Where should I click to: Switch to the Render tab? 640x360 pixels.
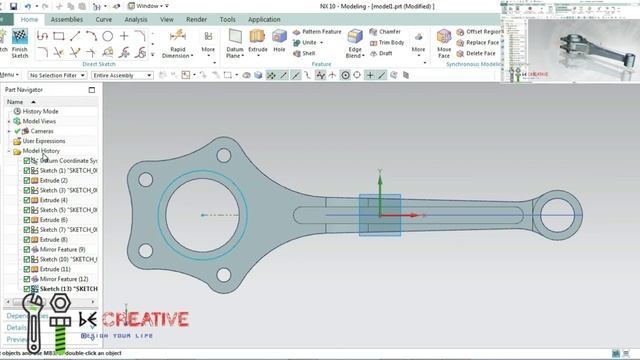(196, 20)
